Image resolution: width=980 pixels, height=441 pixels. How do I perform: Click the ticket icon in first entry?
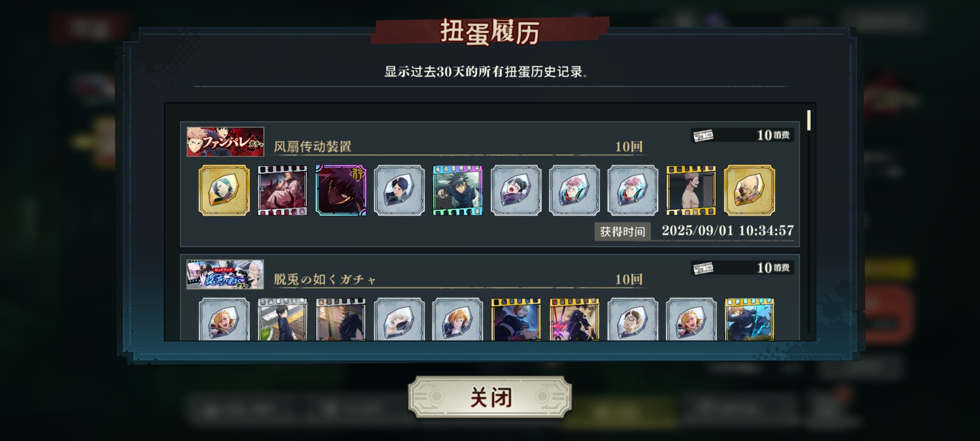coord(703,135)
